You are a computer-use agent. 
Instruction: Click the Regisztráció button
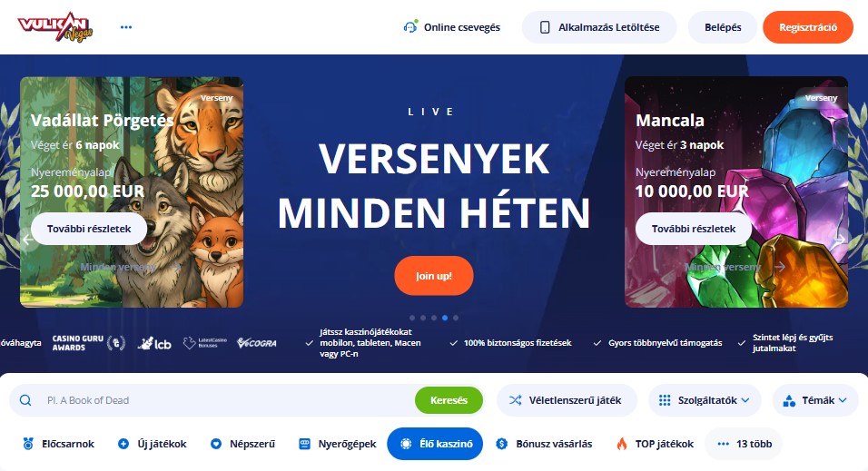point(808,27)
